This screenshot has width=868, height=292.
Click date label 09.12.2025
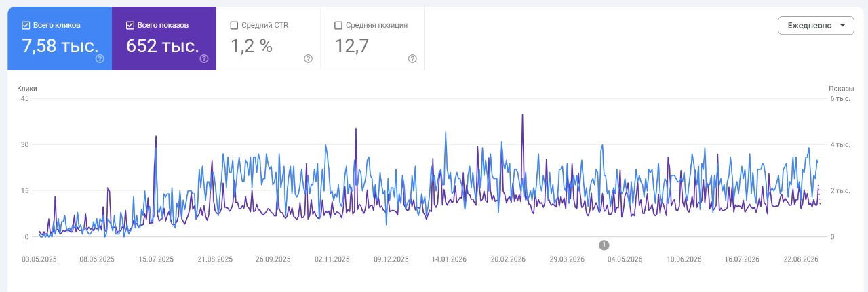[x=391, y=259]
